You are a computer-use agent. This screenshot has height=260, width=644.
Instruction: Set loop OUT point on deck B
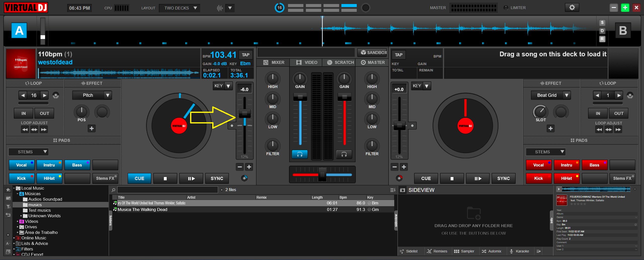pyautogui.click(x=619, y=113)
